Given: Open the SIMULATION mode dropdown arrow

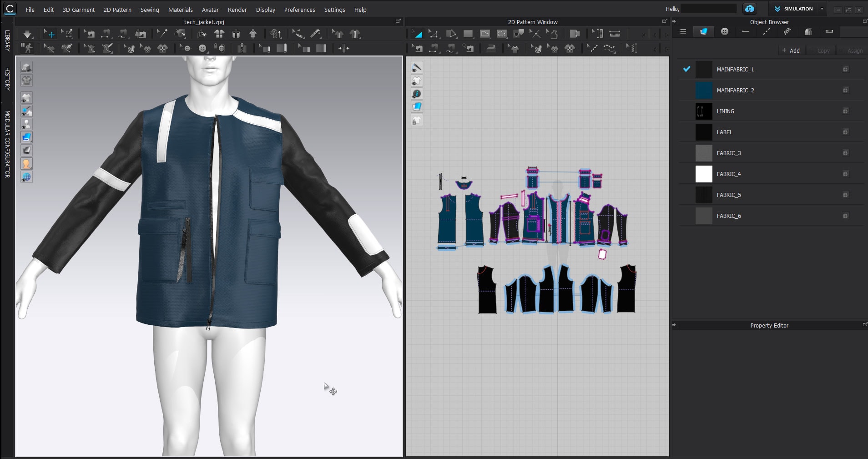Looking at the screenshot, I should (x=822, y=9).
